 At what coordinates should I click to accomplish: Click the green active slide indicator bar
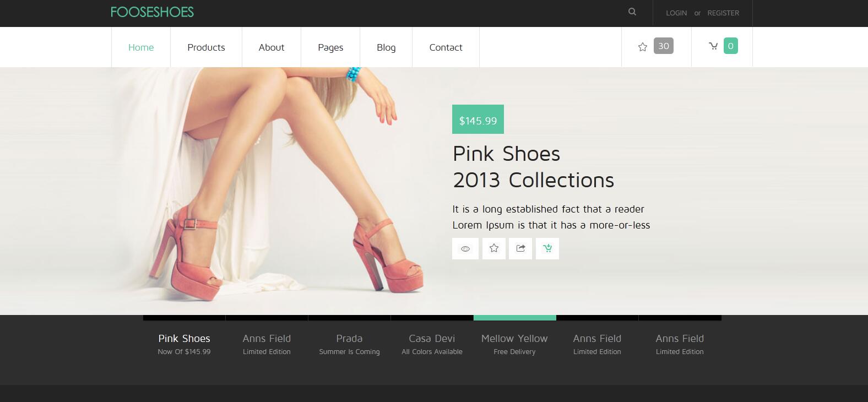pyautogui.click(x=514, y=318)
